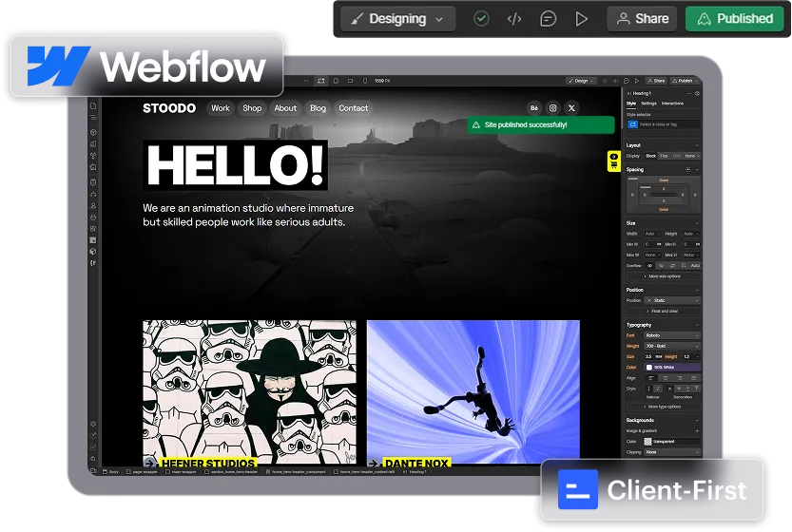Open the Publish dropdown in Designer window
792x532 pixels.
tap(685, 81)
